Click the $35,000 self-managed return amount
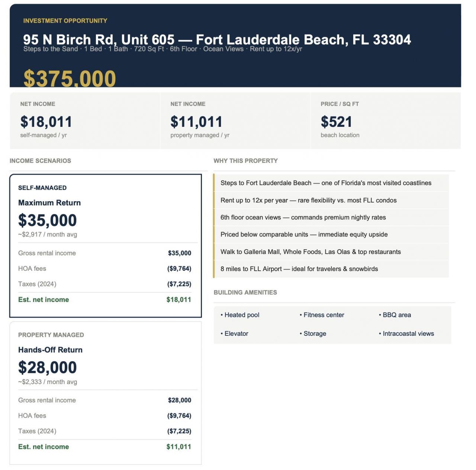Viewport: 476px width, 470px height. 47,220
